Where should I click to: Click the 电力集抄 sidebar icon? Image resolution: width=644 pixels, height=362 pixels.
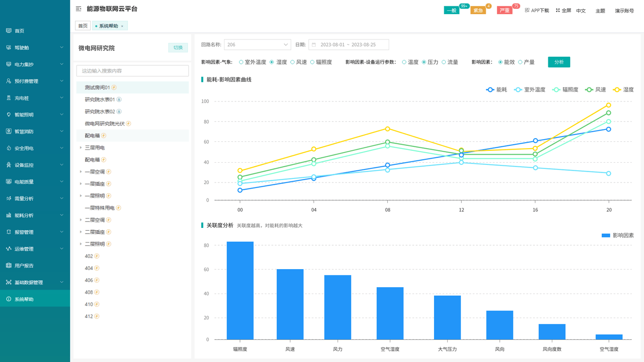click(x=9, y=64)
